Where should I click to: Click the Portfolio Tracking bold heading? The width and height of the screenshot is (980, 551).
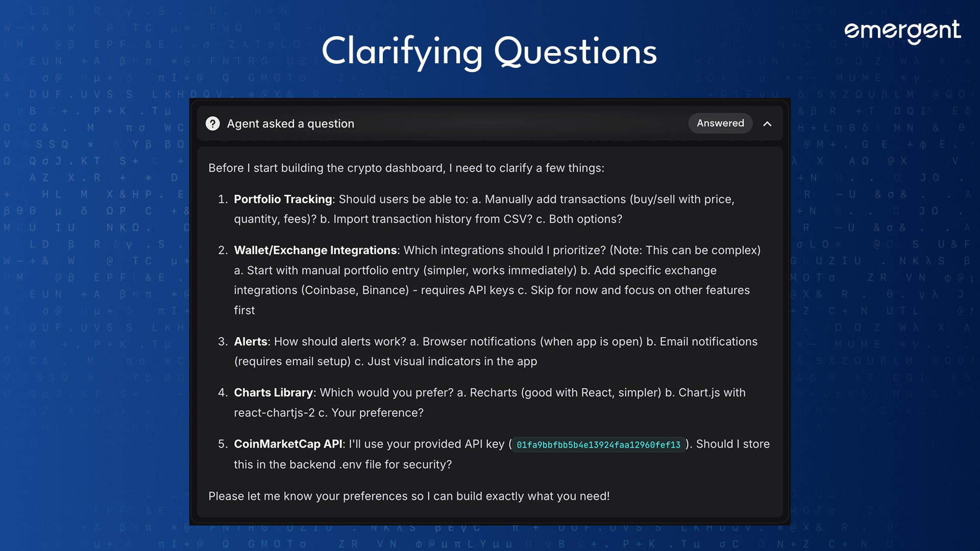[283, 199]
